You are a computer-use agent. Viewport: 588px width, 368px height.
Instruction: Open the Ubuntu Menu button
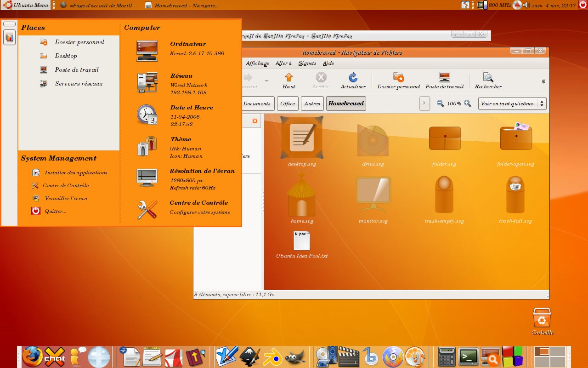click(26, 5)
